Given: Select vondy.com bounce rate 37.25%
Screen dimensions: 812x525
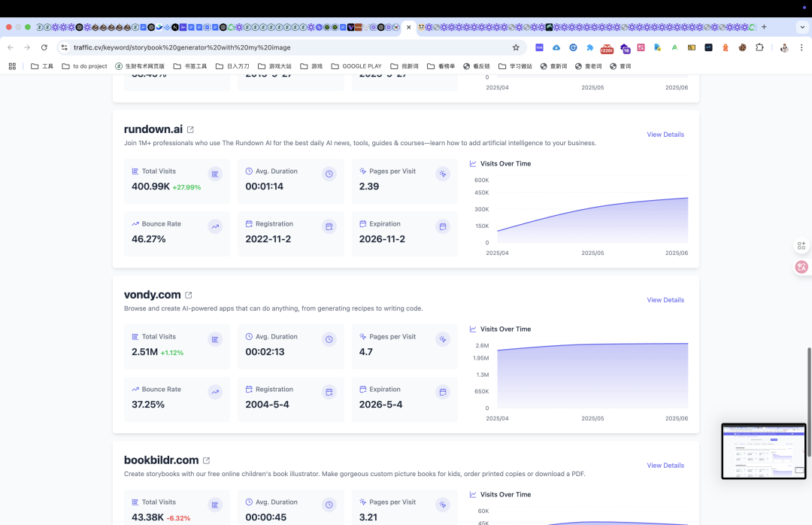Looking at the screenshot, I should pos(148,405).
